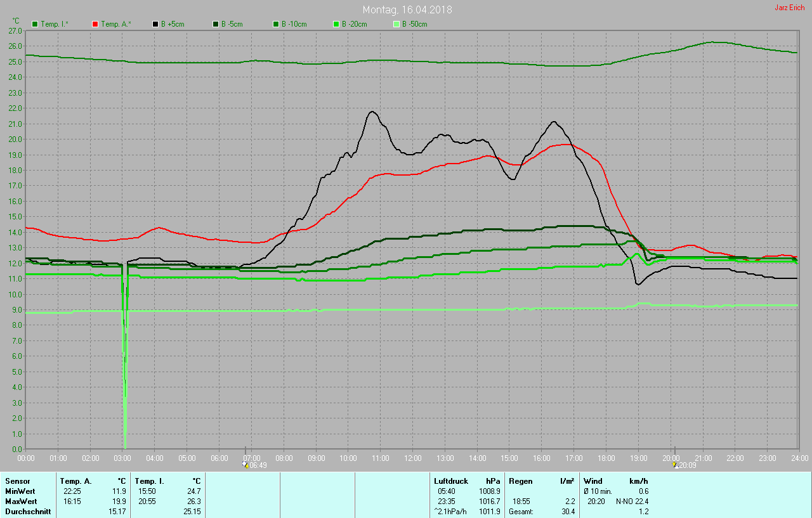Click the 'Durchschnitt' row label
The image size is (812, 518).
(27, 512)
